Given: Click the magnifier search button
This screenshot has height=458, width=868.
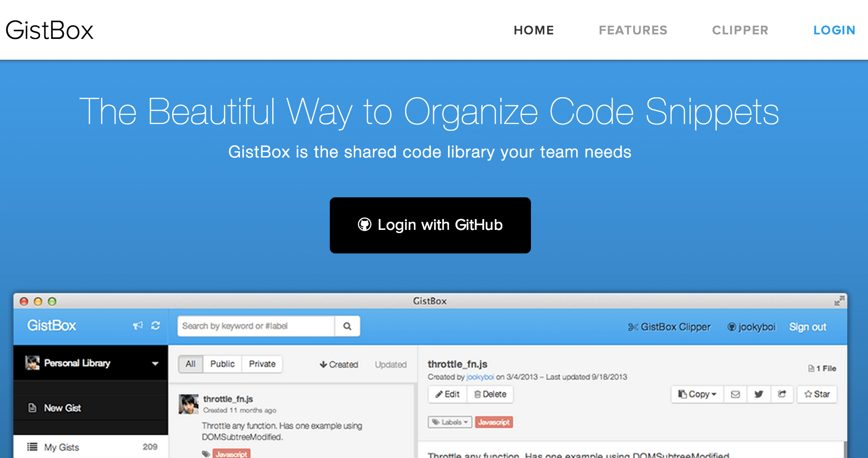Looking at the screenshot, I should pos(347,326).
